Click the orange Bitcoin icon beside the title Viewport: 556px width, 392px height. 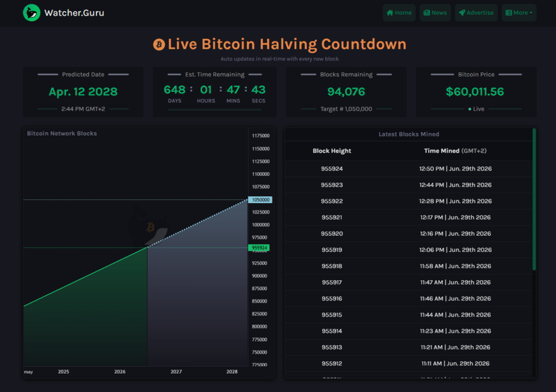(159, 44)
